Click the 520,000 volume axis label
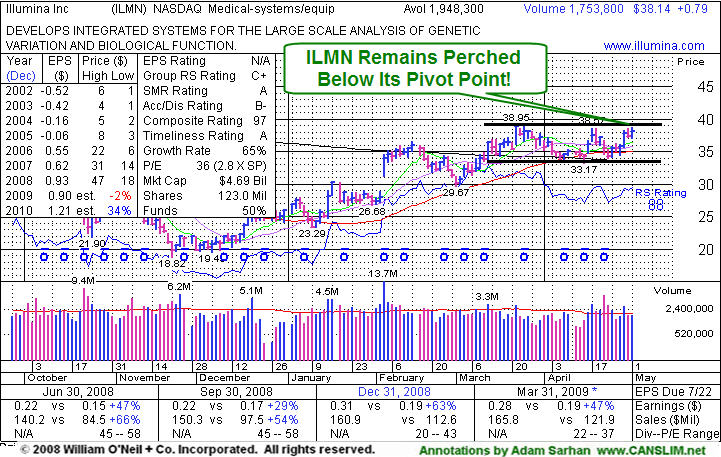This screenshot has height=457, width=721. (694, 333)
